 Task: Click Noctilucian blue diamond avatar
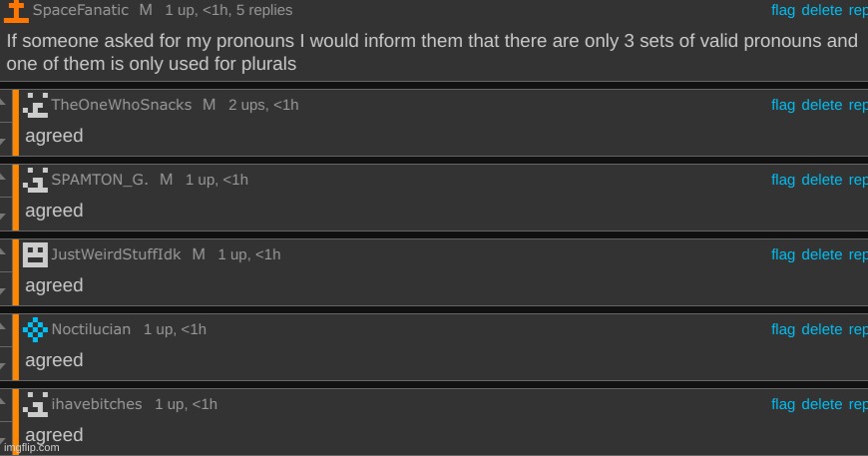[35, 329]
